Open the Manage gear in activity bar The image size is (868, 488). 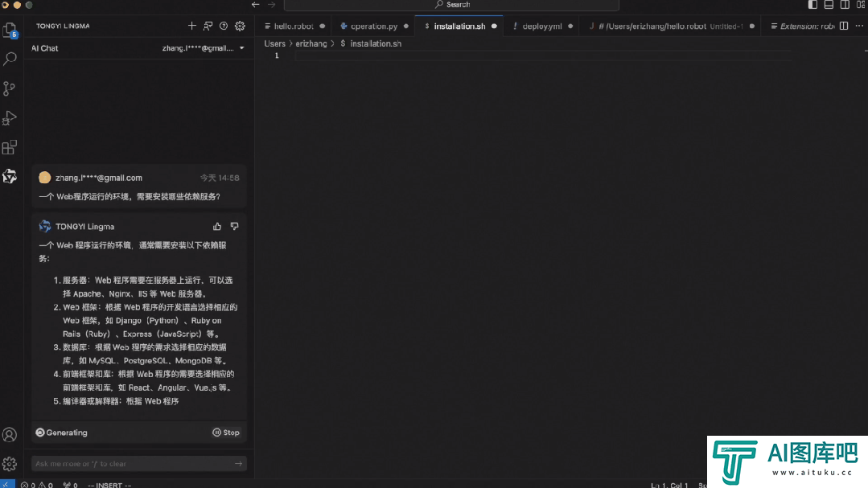pyautogui.click(x=10, y=464)
